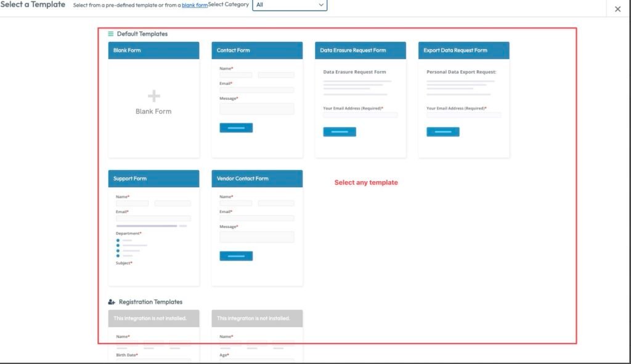Image resolution: width=631 pixels, height=364 pixels.
Task: Select the Support Form template header
Action: point(153,179)
